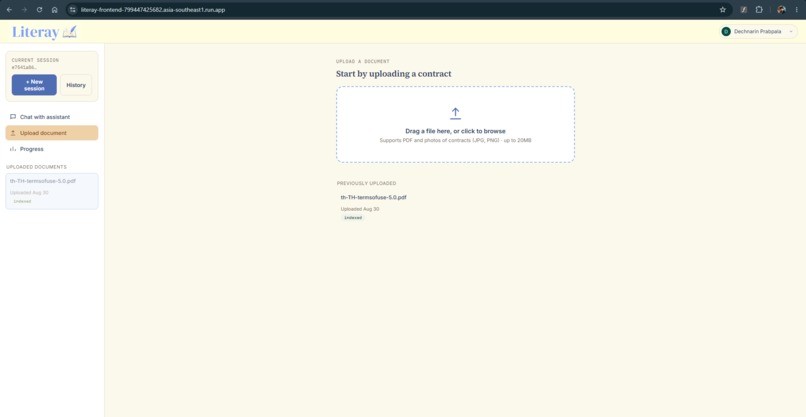
Task: Click the 'Supports PDF and photos' hint text
Action: tap(455, 140)
